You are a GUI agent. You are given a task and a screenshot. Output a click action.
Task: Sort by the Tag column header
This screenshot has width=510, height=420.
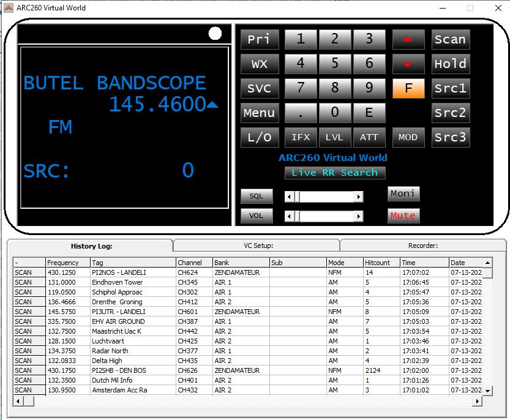(133, 263)
